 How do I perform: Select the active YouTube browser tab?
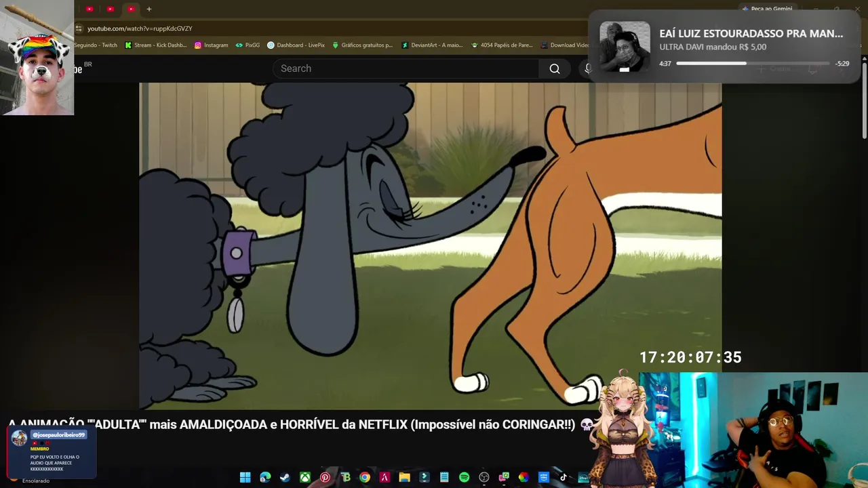coord(131,9)
